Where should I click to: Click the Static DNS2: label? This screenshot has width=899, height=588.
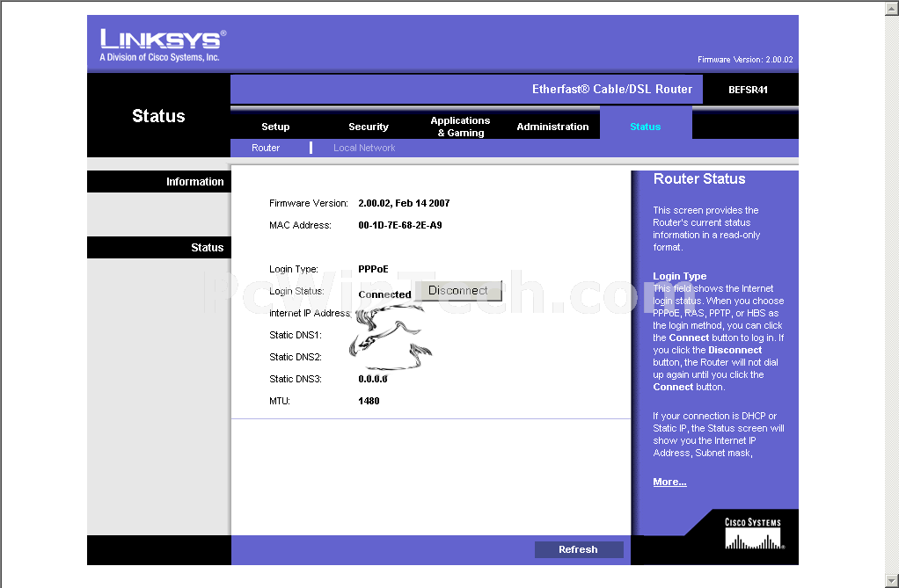tap(296, 357)
